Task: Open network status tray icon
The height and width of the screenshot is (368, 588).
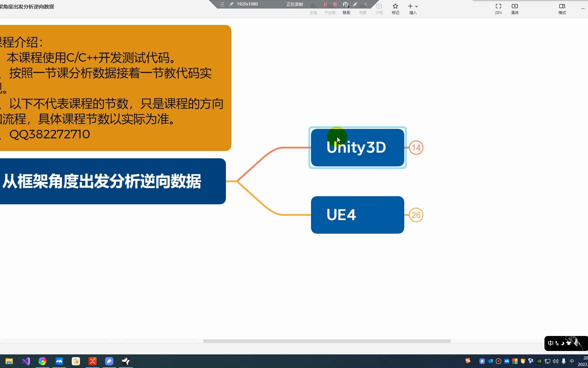Action: point(548,361)
